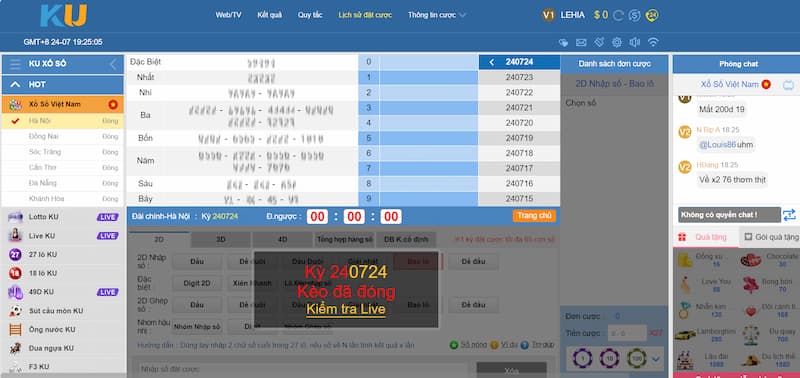This screenshot has width=800, height=378.
Task: Select period 240715
Action: click(519, 198)
